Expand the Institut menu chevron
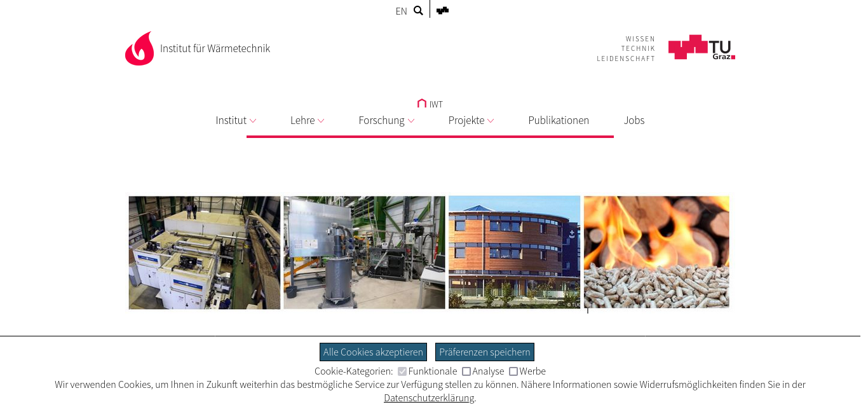 253,121
